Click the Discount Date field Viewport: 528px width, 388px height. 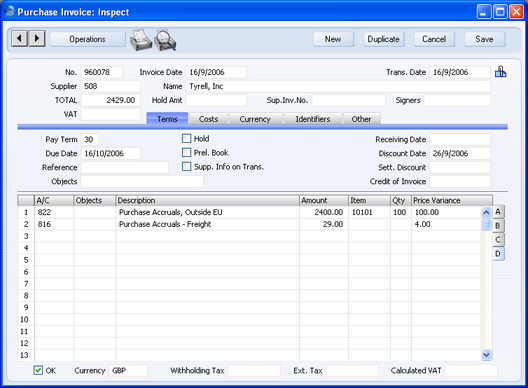point(460,154)
